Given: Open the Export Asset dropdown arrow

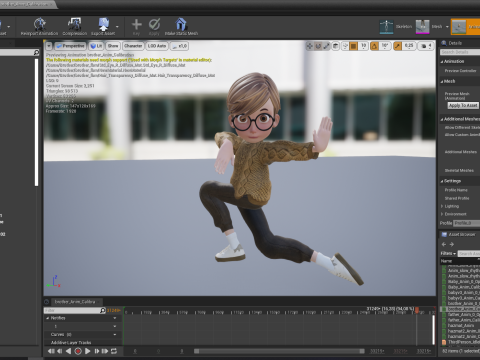Looking at the screenshot, I should 117,27.
